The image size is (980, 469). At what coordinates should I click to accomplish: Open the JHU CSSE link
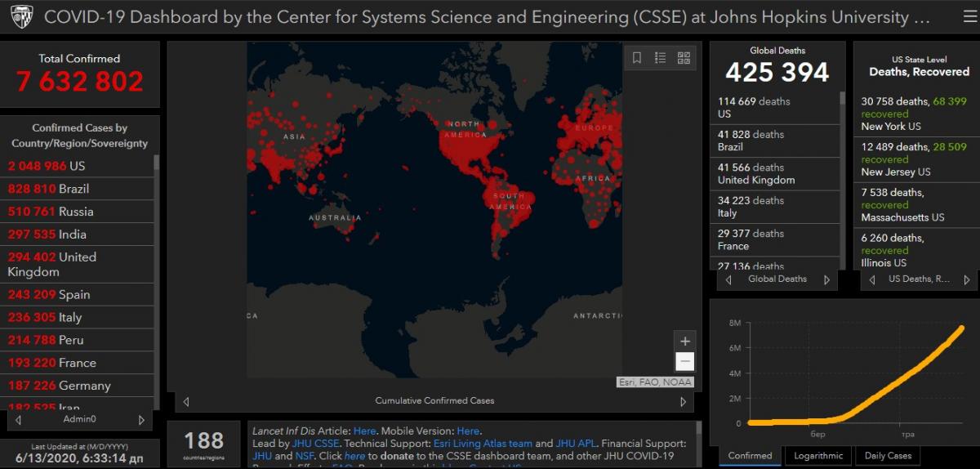(x=315, y=443)
